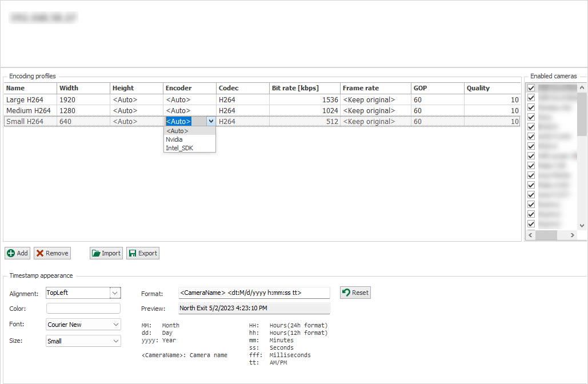Viewport: 588px width, 384px height.
Task: Expand the Font dropdown showing Courier New
Action: pos(116,325)
